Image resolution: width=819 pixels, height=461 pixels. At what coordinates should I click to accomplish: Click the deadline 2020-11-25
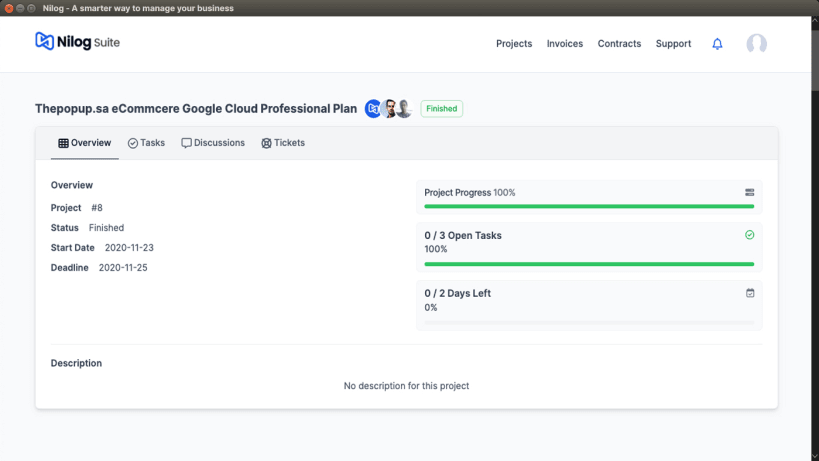click(123, 268)
